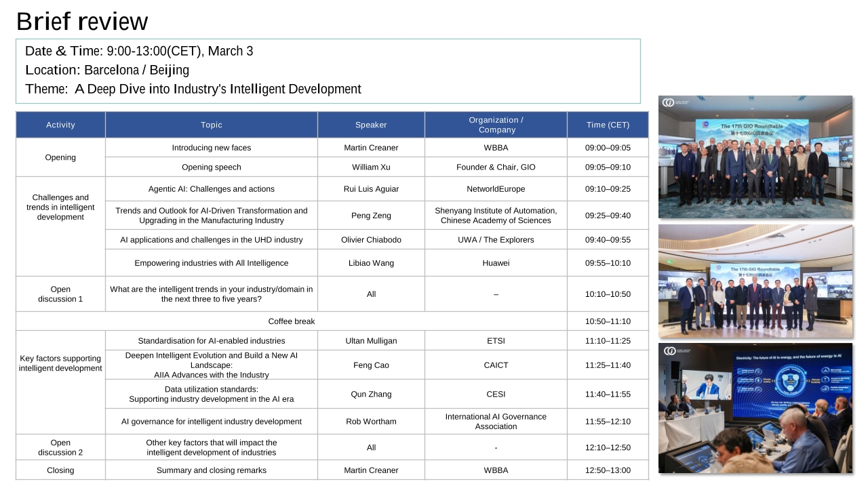Click the "Huawei" organization cell

(x=496, y=263)
